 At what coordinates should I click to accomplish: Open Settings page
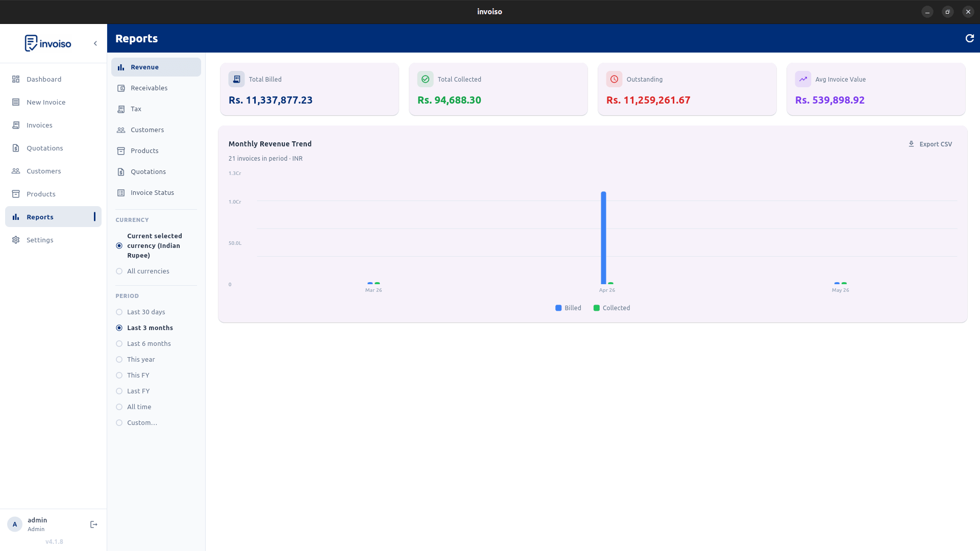click(53, 240)
